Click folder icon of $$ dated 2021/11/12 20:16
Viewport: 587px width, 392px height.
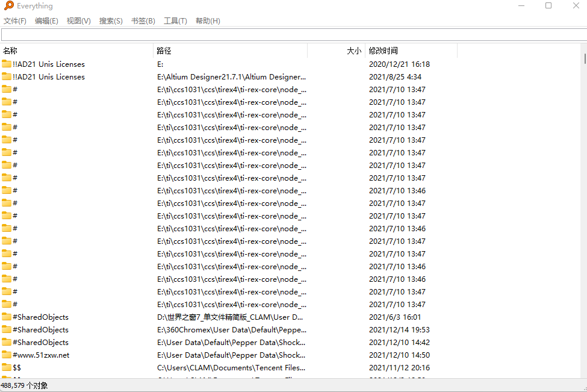click(x=7, y=367)
